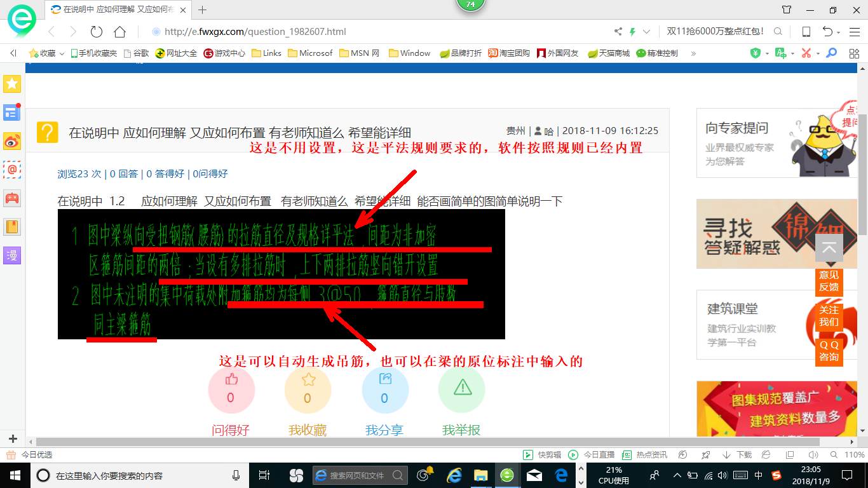The width and height of the screenshot is (868, 488).
Task: Click the blue key password icon
Action: point(831,53)
